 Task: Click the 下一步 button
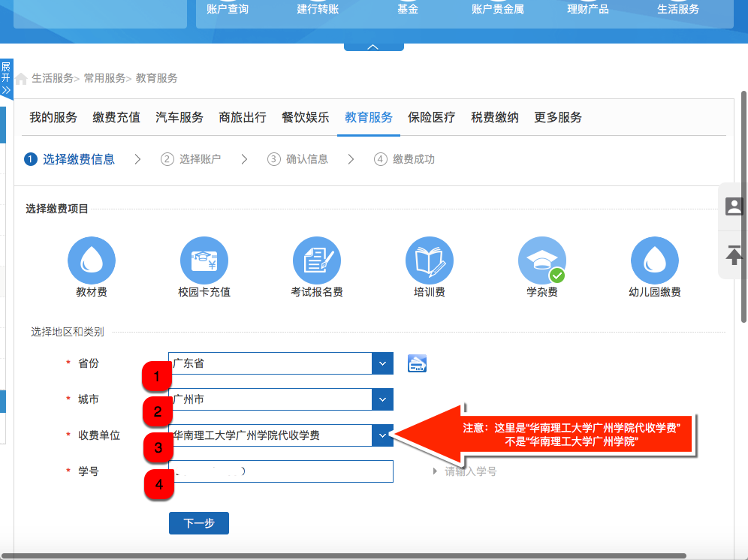pyautogui.click(x=198, y=523)
